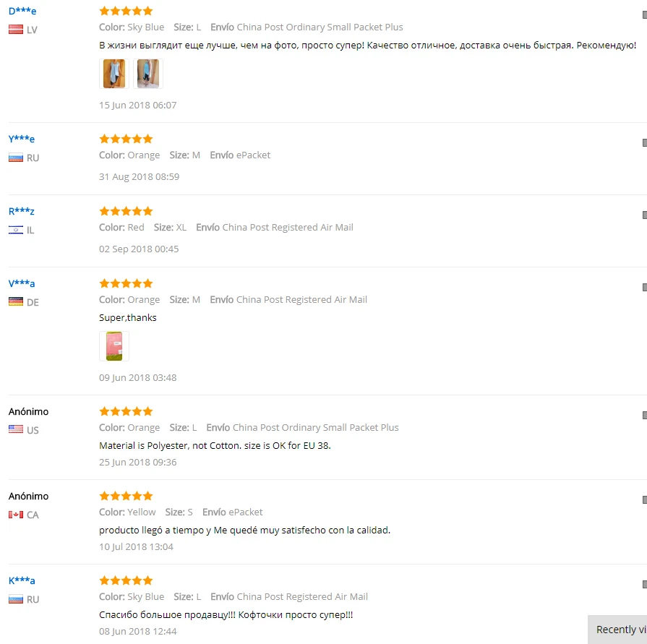This screenshot has width=647, height=644.
Task: Open the Recently viewed panel
Action: tap(617, 630)
